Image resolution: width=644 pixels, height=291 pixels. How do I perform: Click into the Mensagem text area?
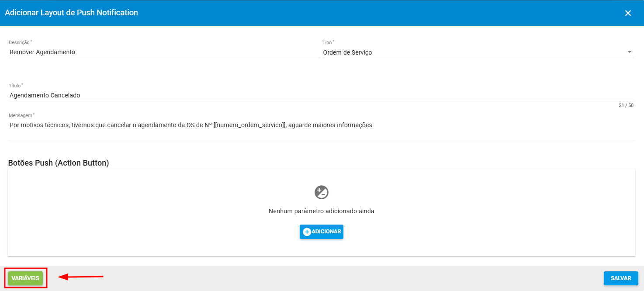pyautogui.click(x=321, y=129)
